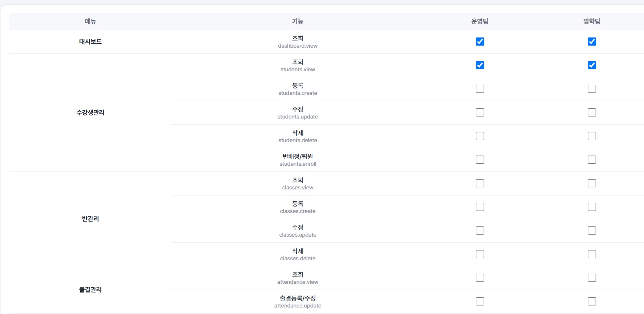The image size is (644, 314).
Task: Select the 반관리 menu cell
Action: (x=90, y=219)
